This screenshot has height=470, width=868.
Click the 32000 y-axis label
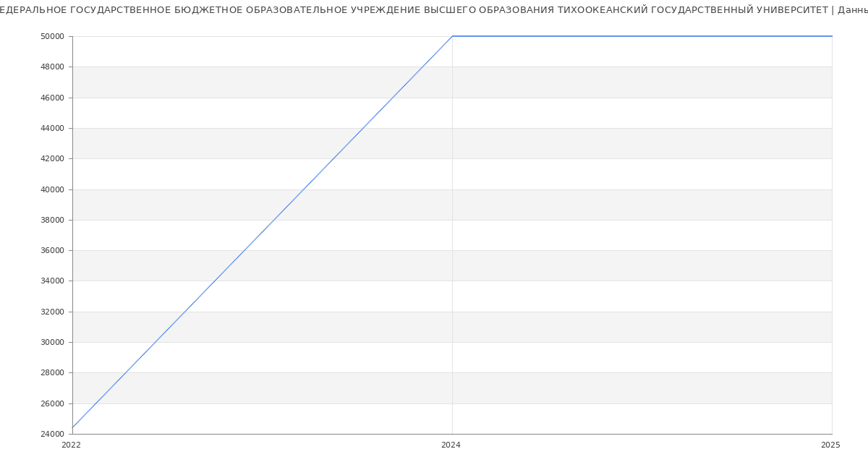point(53,312)
